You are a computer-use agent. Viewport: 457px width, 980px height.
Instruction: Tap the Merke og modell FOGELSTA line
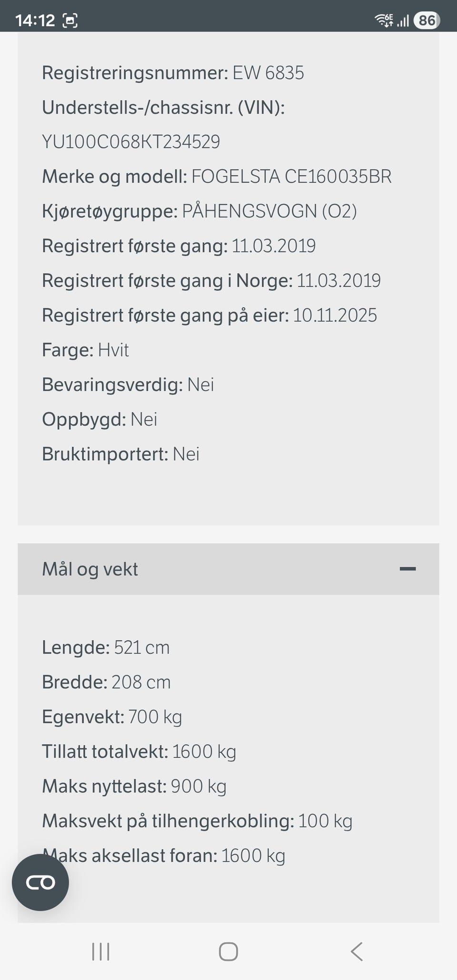[x=217, y=177]
